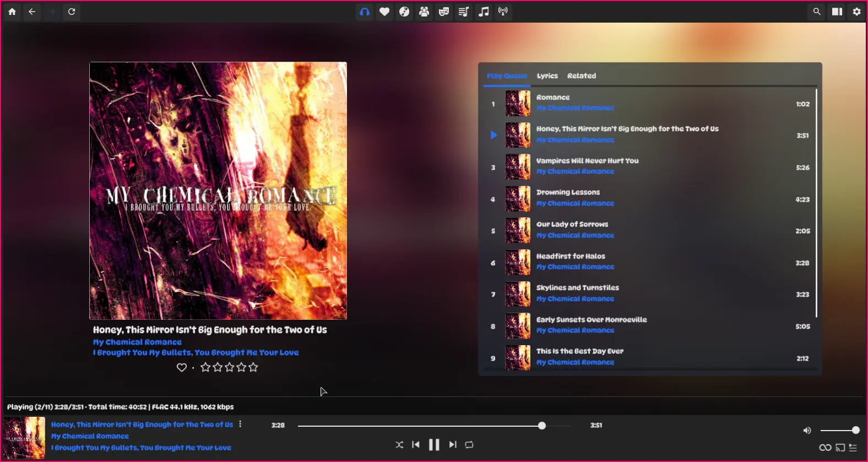Open the Now Playing headphones view
Image resolution: width=868 pixels, height=462 pixels.
(x=365, y=12)
